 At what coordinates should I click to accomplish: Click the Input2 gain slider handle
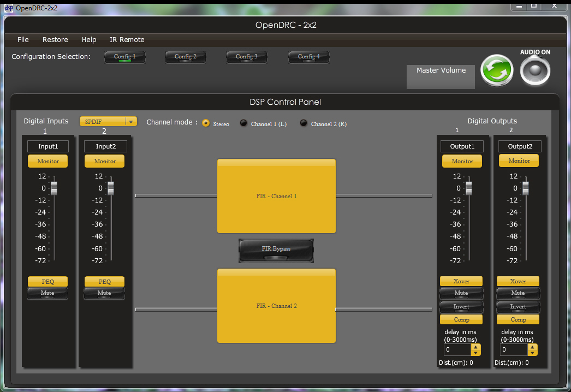(x=111, y=188)
